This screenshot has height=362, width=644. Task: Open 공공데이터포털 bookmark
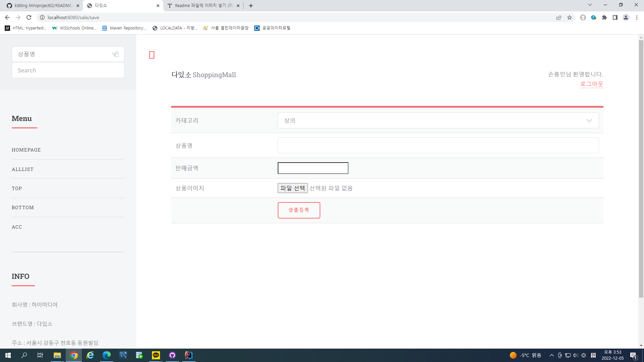tap(272, 28)
